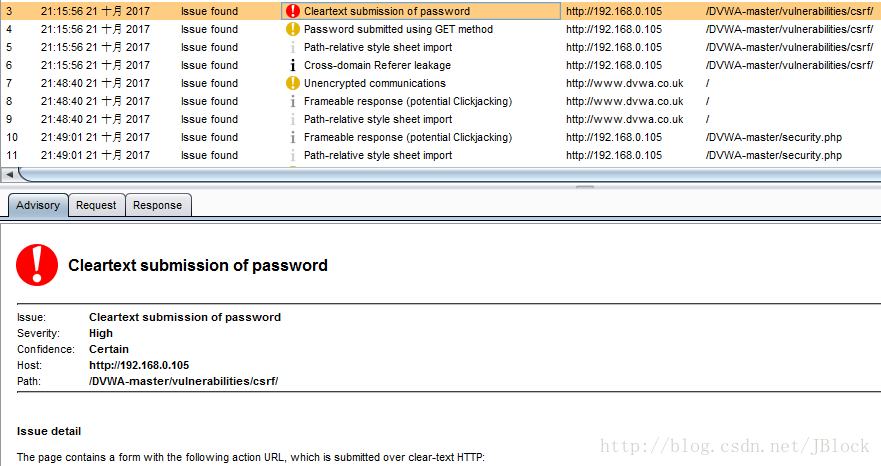The image size is (881, 466).
Task: Click faded info icon on row 5 Path-relative import
Action: [x=293, y=47]
